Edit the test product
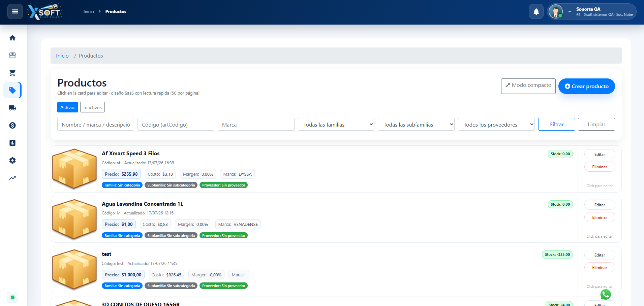Screen dimensions: 644x306 pos(600,255)
